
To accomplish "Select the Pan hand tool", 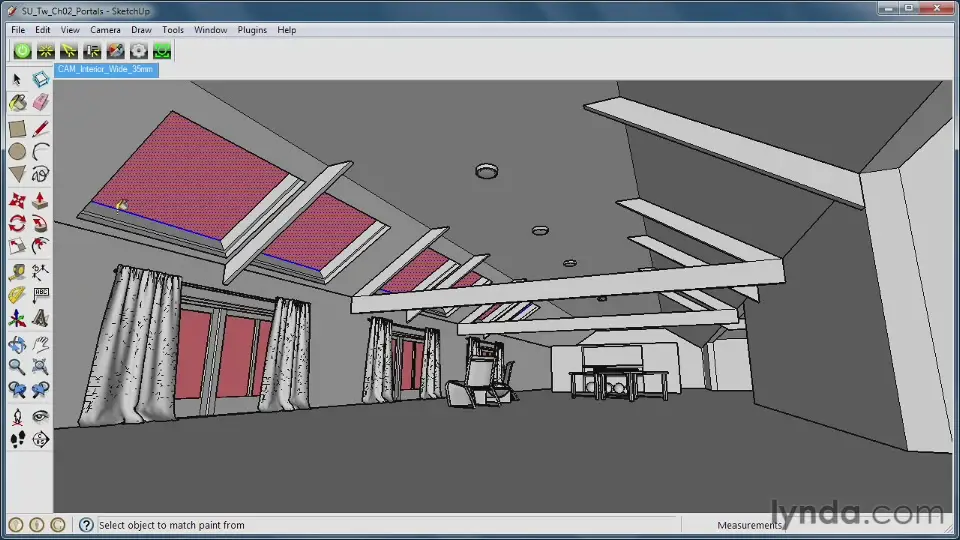I will click(x=40, y=345).
